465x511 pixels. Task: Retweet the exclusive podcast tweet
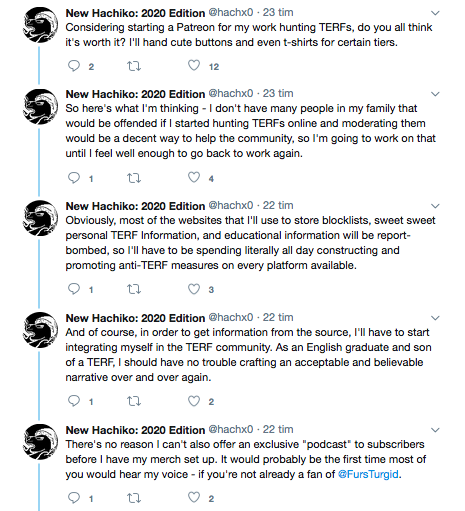[x=134, y=498]
